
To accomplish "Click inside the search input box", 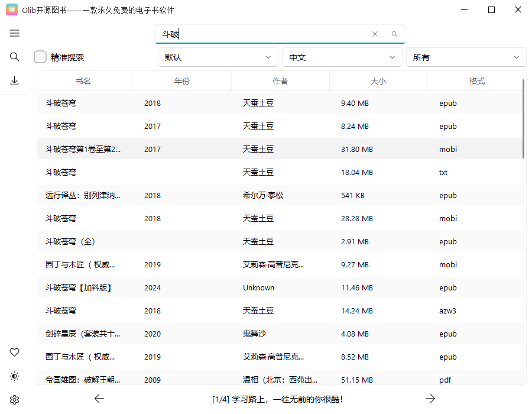I will click(x=266, y=34).
